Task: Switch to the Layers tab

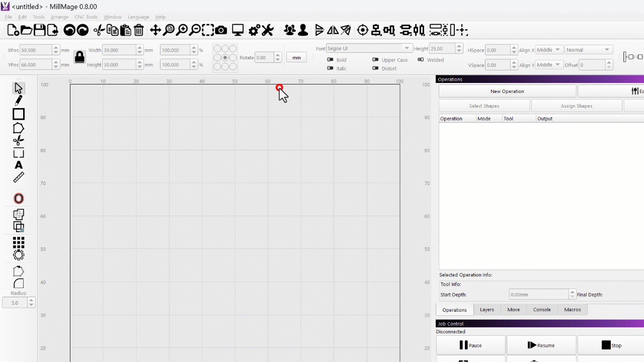Action: 487,310
